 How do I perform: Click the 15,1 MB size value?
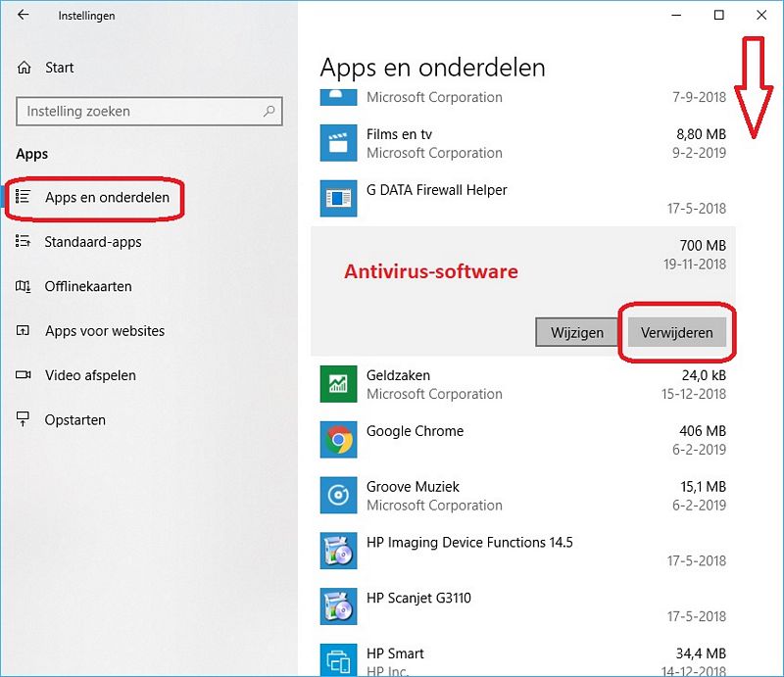tap(703, 487)
